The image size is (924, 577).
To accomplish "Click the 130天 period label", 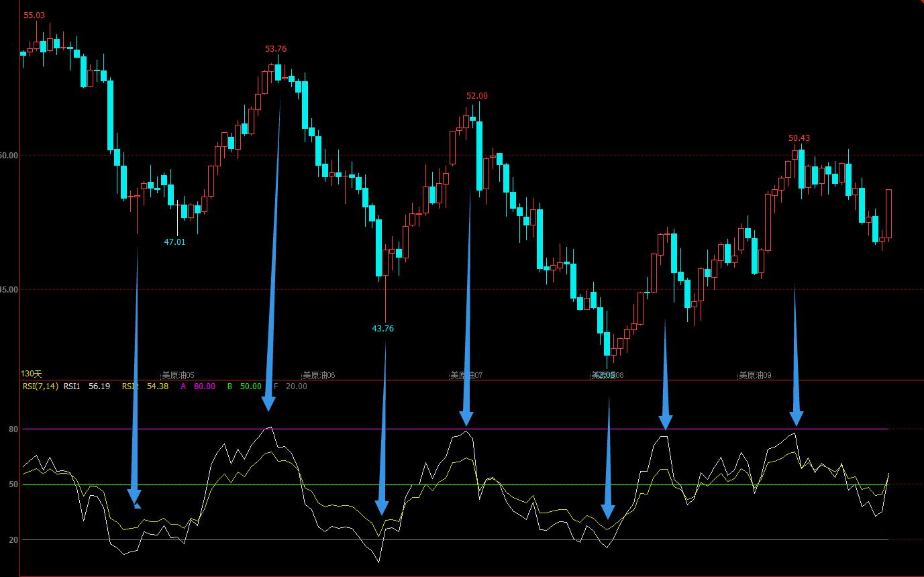I will (x=32, y=374).
